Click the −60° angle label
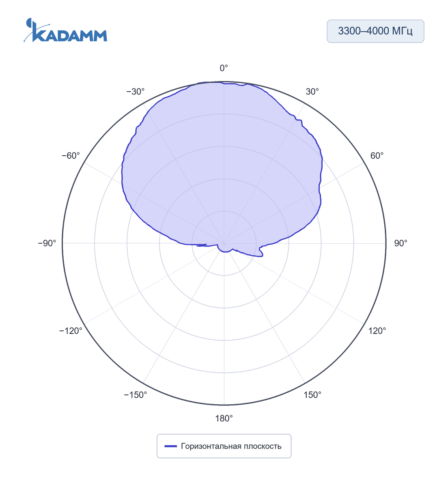Screen dimensions: 448x491 [71, 156]
